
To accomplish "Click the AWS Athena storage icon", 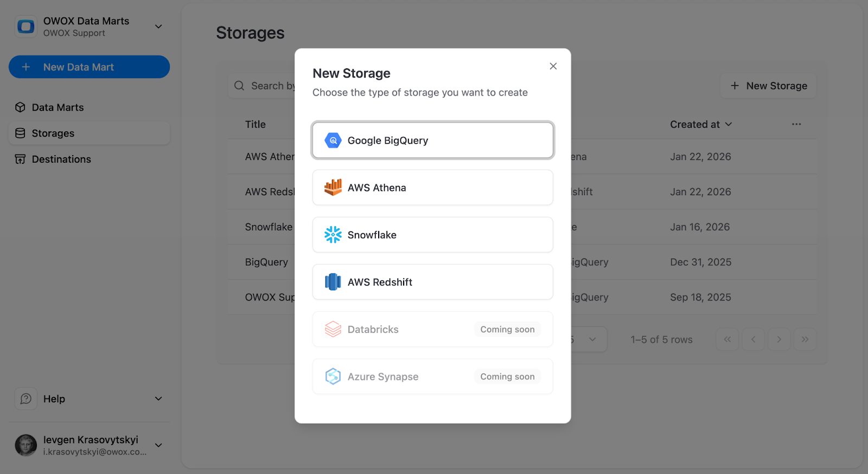I will (x=332, y=187).
